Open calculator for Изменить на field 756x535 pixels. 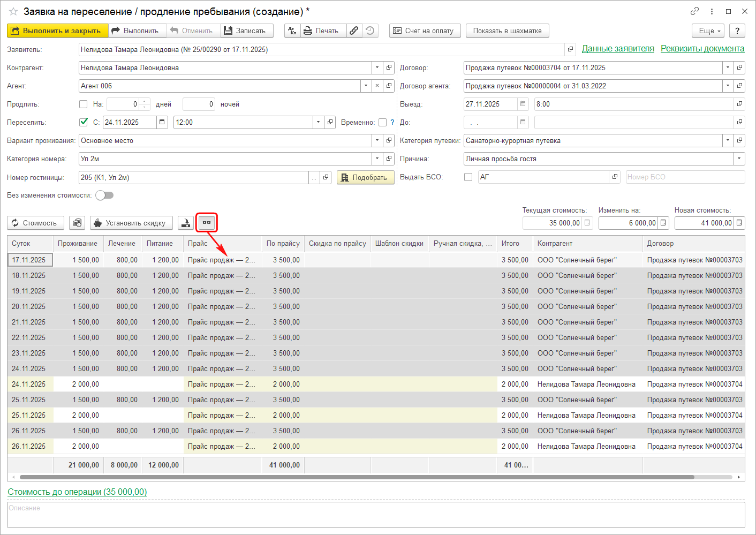(663, 223)
